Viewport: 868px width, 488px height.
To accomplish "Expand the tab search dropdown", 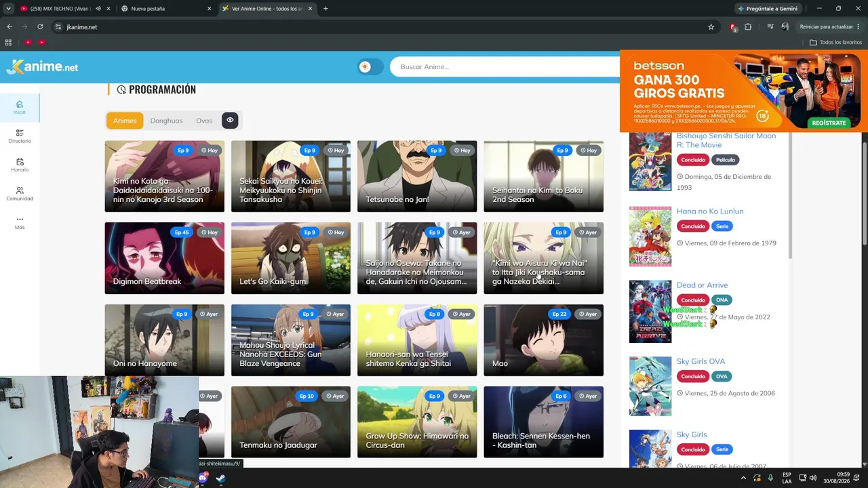I will pyautogui.click(x=8, y=9).
